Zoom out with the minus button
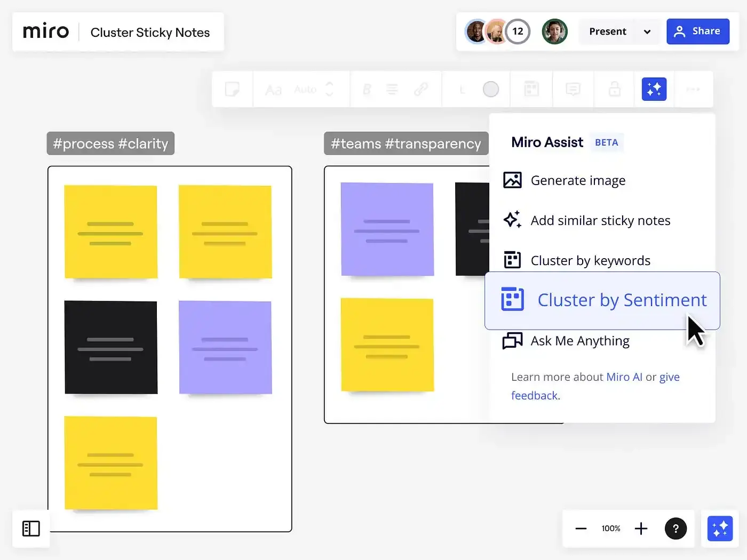The width and height of the screenshot is (747, 560). pyautogui.click(x=581, y=529)
